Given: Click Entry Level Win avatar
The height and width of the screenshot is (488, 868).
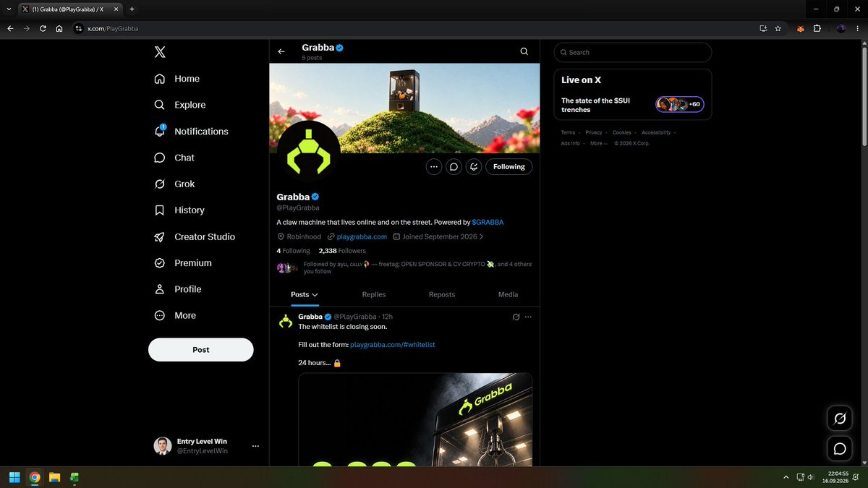Looking at the screenshot, I should (163, 446).
